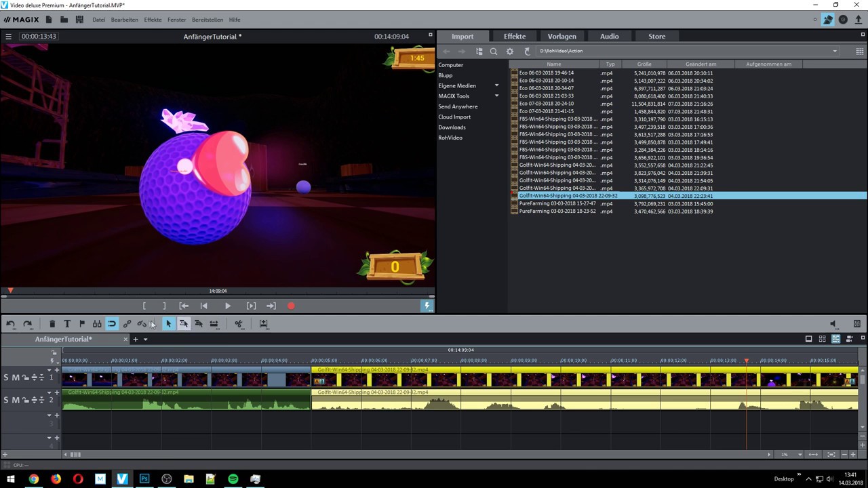The height and width of the screenshot is (488, 868).
Task: Jump to beginning of movie
Action: [x=203, y=306]
